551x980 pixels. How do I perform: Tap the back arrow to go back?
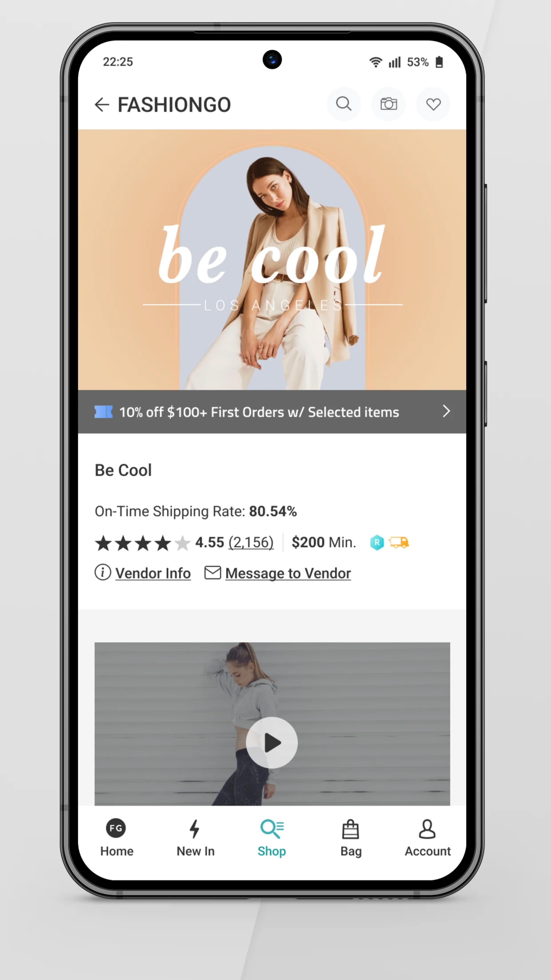(x=101, y=104)
